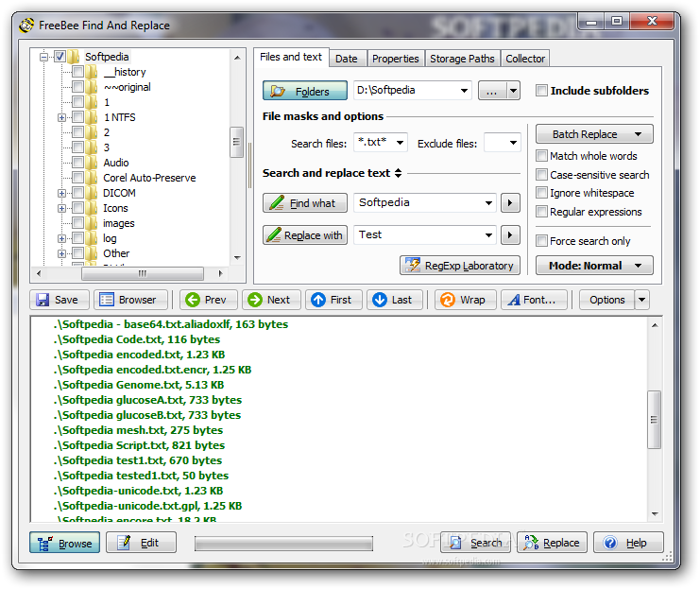Screen dimensions: 700x589
Task: Open the Exclude files dropdown
Action: coord(513,143)
